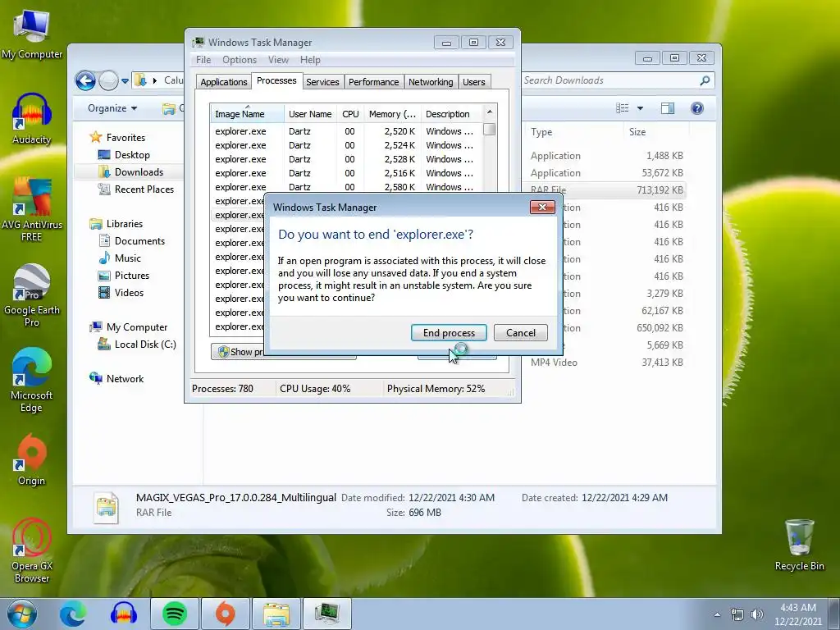Select the MP4 Video file row
840x630 pixels.
tap(606, 363)
